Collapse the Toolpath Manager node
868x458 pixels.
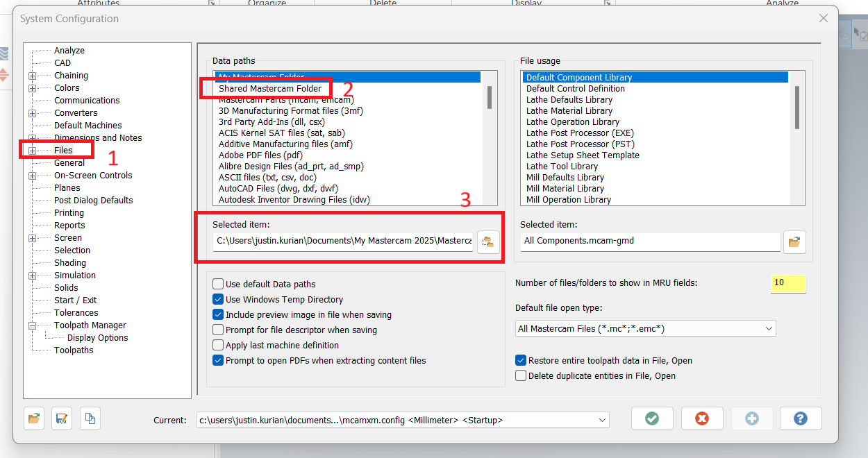point(32,325)
